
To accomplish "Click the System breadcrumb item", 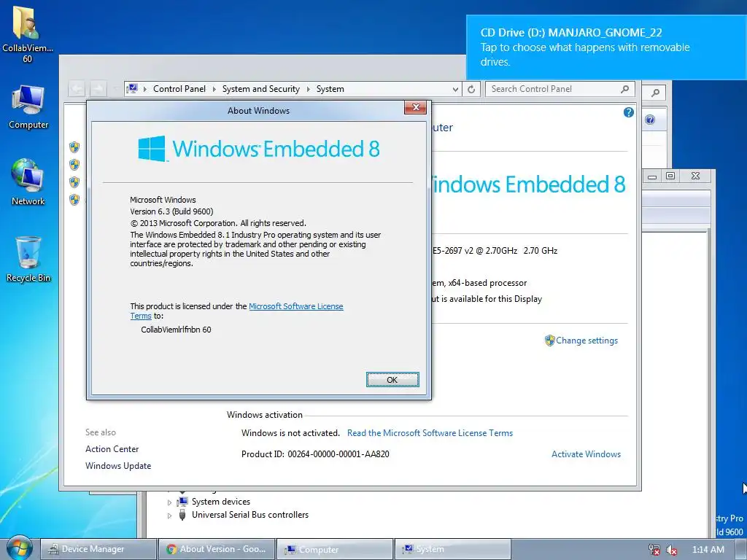I will click(330, 89).
